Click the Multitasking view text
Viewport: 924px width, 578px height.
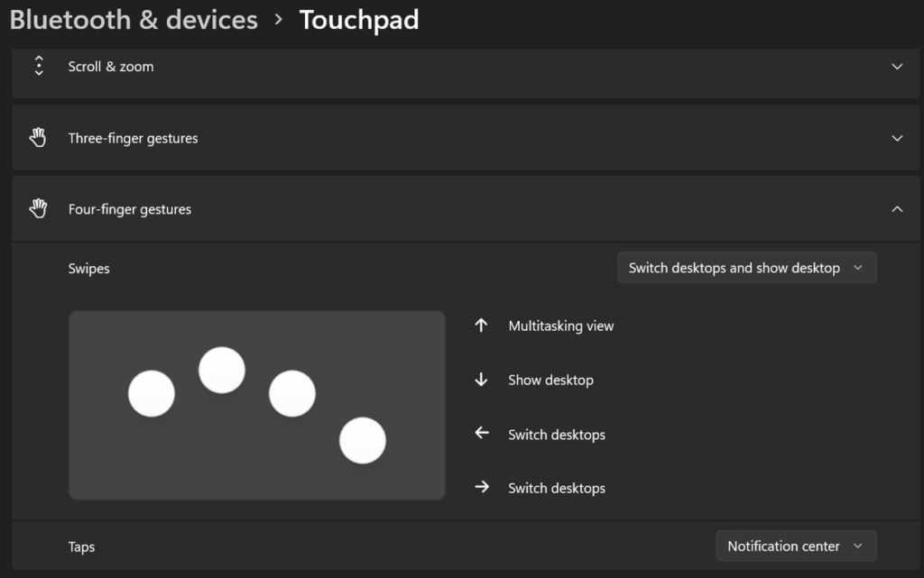561,326
